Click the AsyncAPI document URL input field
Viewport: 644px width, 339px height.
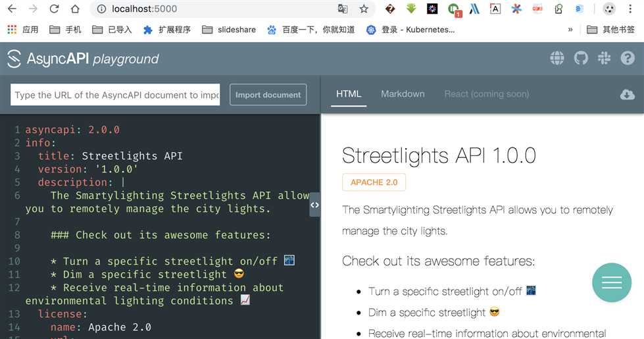pyautogui.click(x=115, y=95)
